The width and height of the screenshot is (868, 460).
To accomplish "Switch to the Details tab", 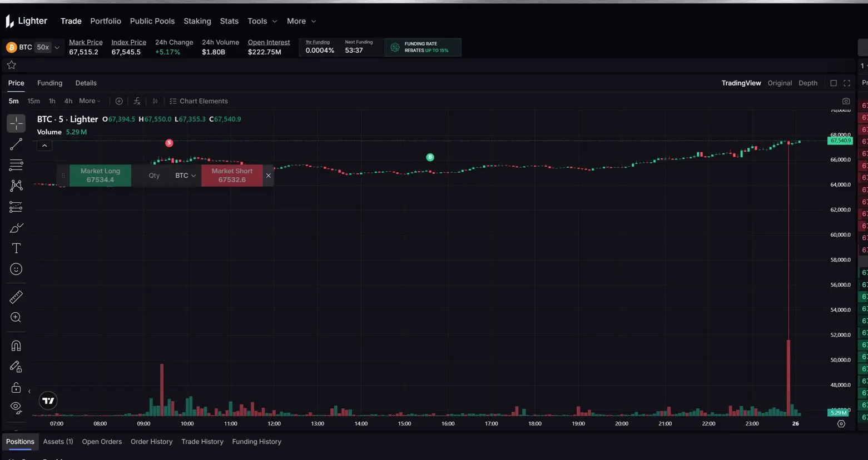I will point(86,83).
